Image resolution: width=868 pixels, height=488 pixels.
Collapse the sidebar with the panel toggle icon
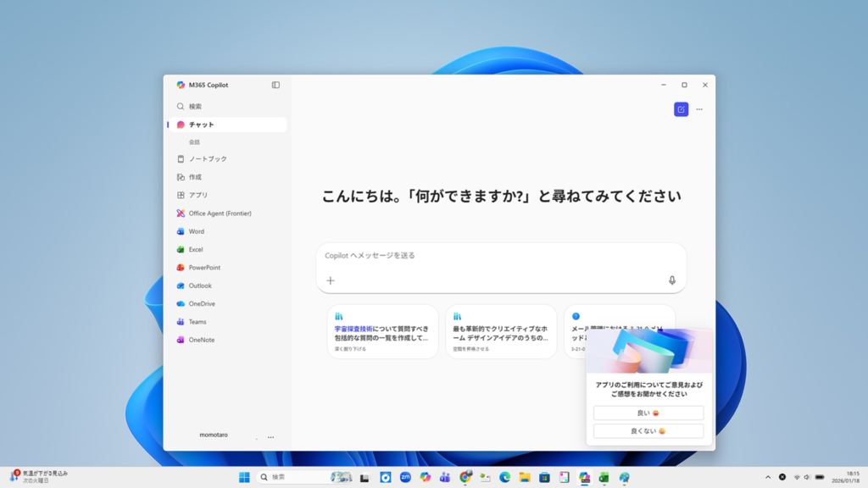(x=275, y=85)
